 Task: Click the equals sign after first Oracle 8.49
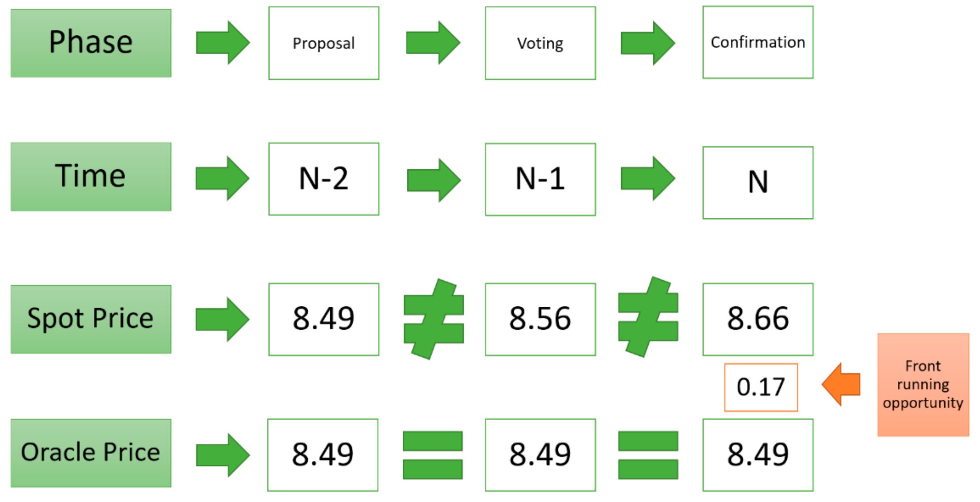tap(433, 455)
